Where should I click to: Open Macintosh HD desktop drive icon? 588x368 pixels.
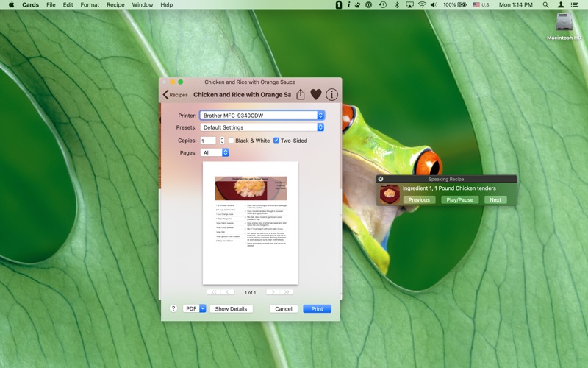[x=564, y=26]
